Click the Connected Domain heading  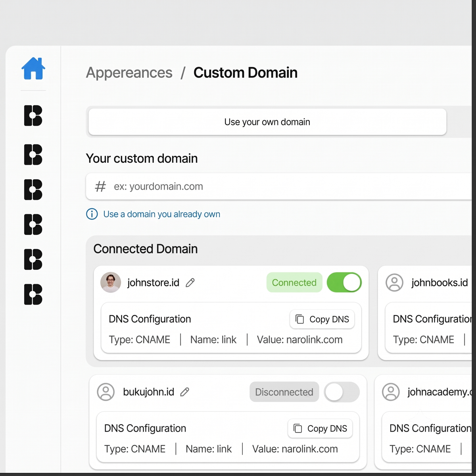coord(146,249)
